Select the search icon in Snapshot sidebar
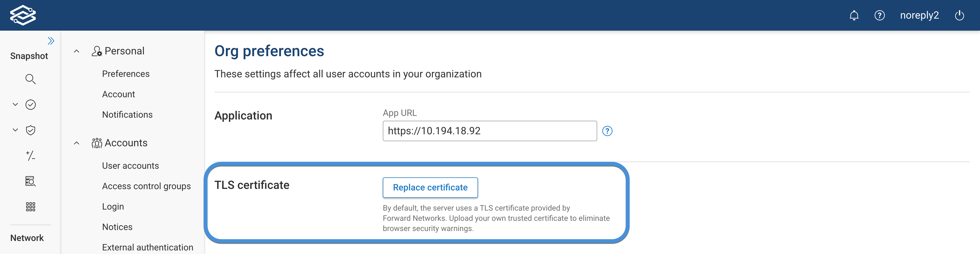980x254 pixels. [30, 79]
